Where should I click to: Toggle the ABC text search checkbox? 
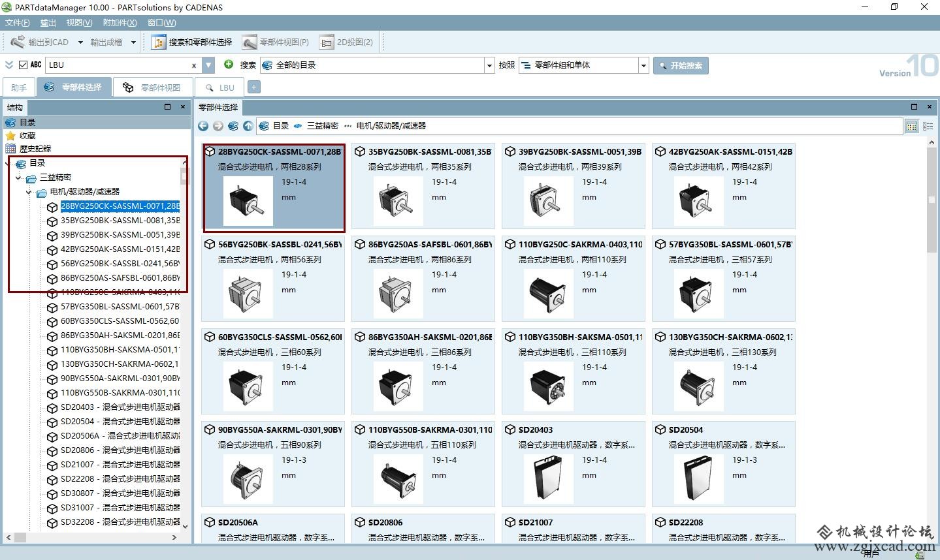click(x=24, y=65)
